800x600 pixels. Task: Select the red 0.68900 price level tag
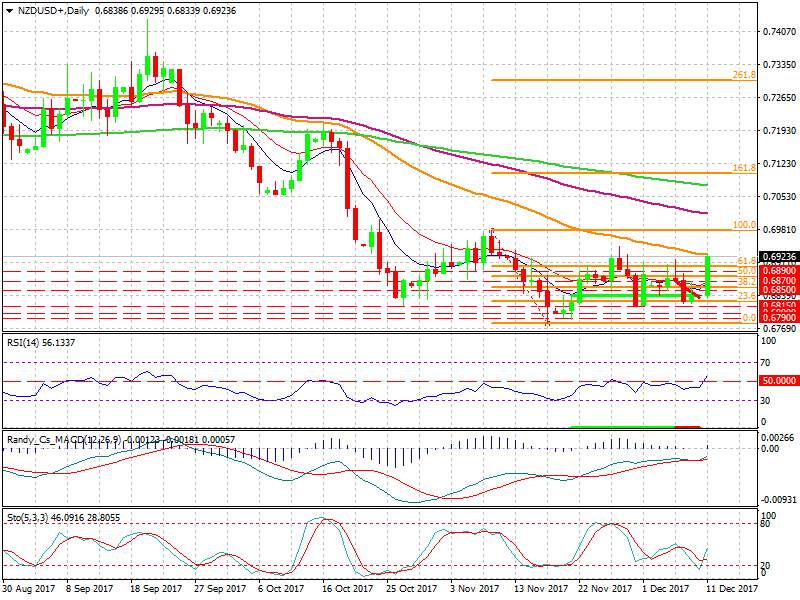[778, 271]
